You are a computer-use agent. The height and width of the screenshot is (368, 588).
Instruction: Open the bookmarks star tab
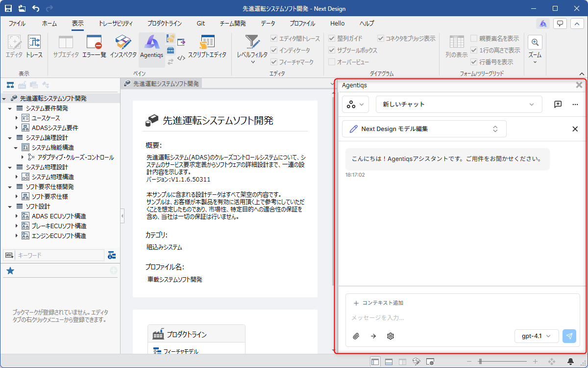(10, 271)
